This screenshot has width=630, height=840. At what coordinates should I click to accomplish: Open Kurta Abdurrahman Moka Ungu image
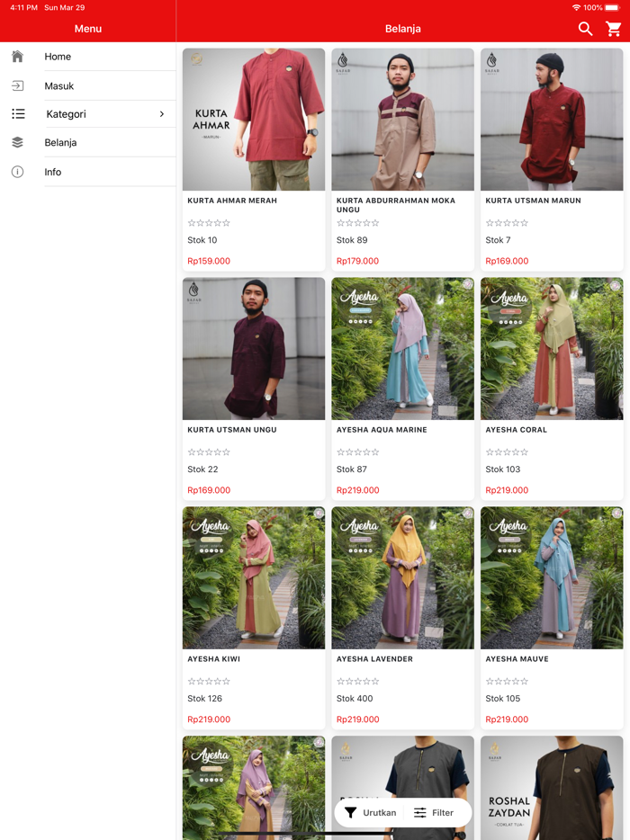point(402,120)
